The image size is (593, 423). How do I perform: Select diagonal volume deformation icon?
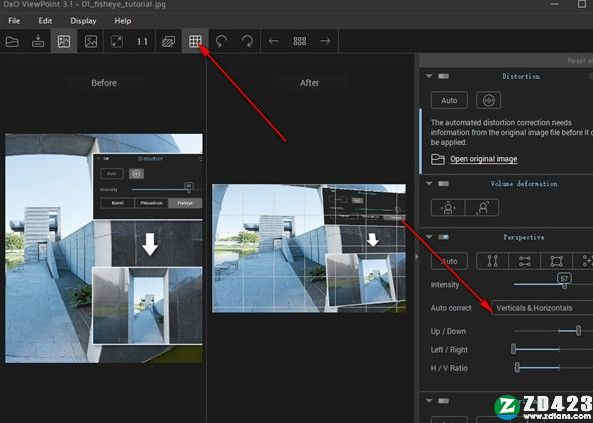tap(482, 208)
